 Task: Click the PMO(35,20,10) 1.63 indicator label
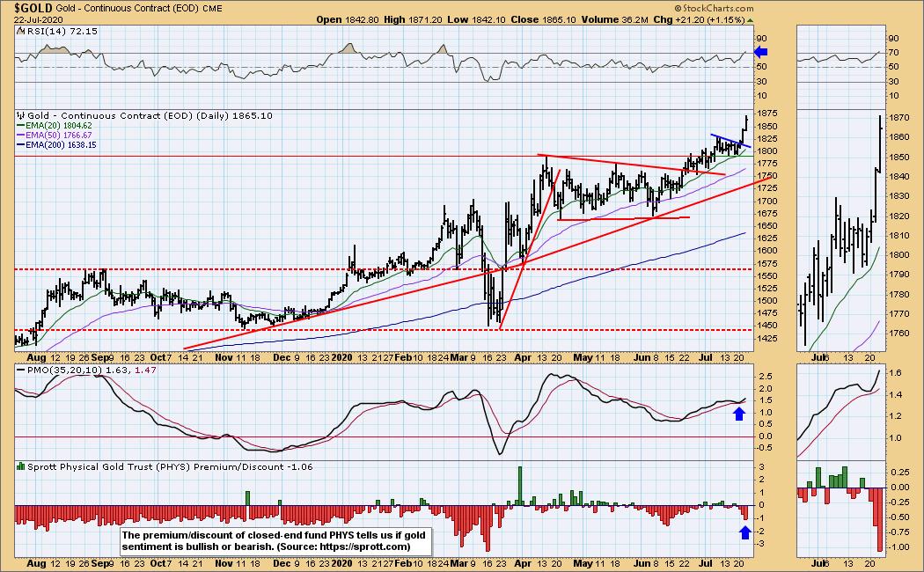(79, 370)
